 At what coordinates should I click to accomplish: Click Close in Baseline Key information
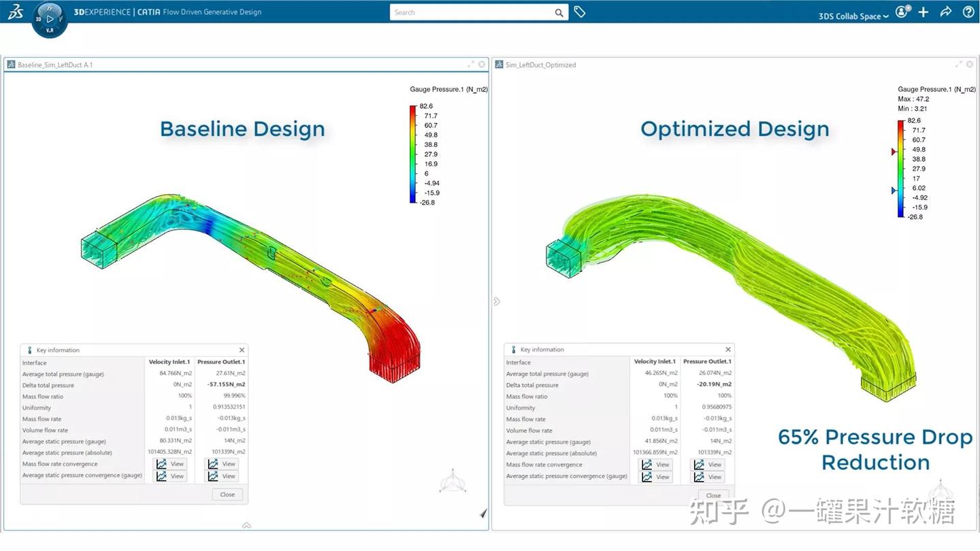pos(227,495)
